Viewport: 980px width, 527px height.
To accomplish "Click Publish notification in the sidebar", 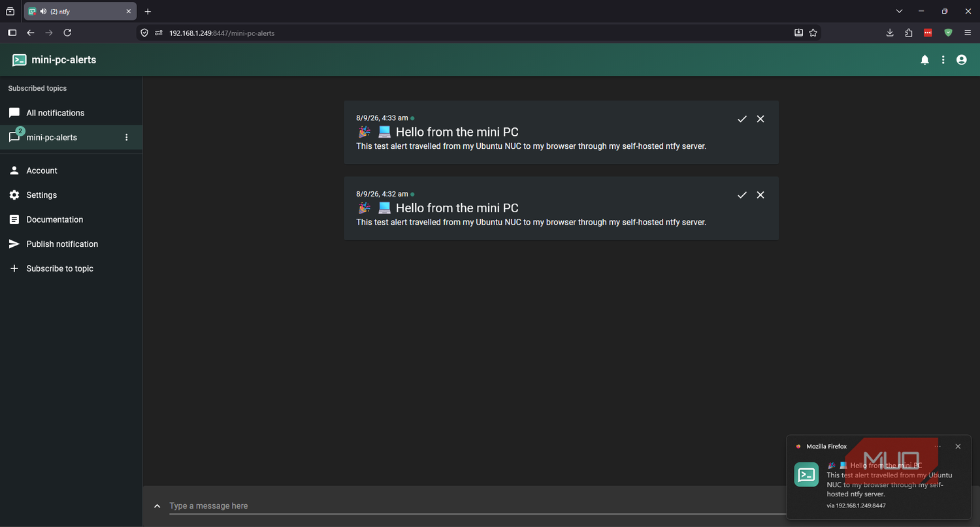I will click(x=71, y=244).
